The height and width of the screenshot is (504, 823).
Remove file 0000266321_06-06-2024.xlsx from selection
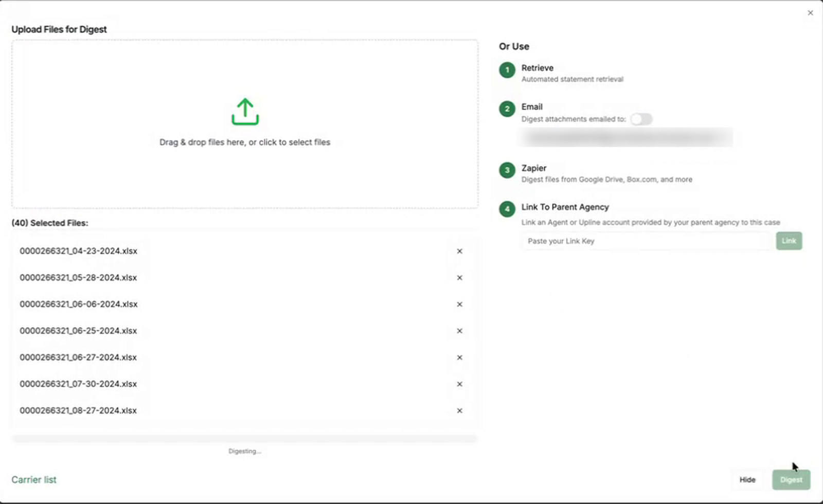point(459,304)
